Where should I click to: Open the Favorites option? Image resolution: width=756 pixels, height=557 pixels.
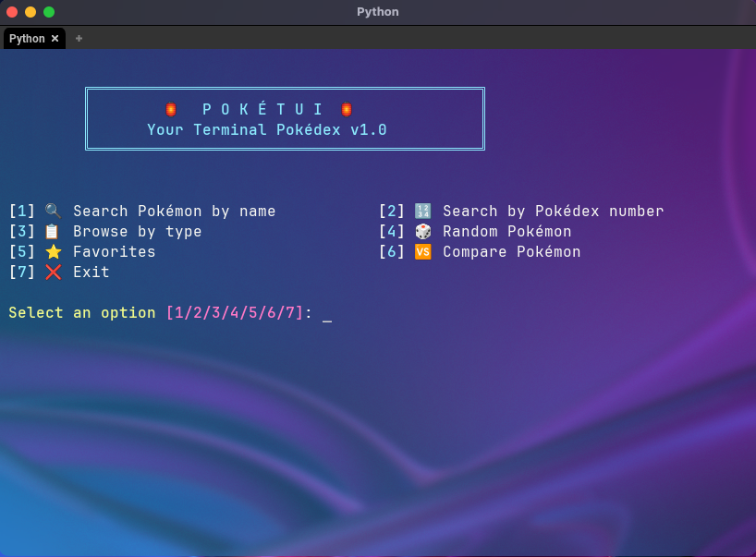point(114,251)
